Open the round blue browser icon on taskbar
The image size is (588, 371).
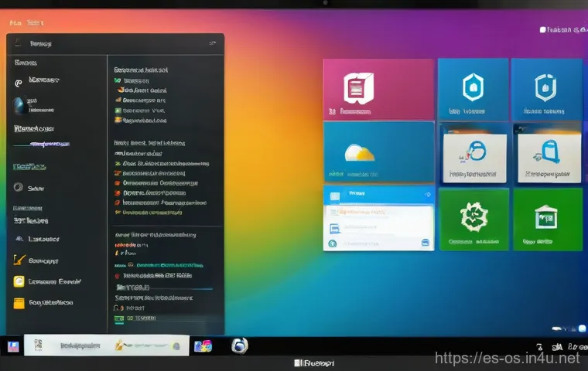tap(240, 345)
